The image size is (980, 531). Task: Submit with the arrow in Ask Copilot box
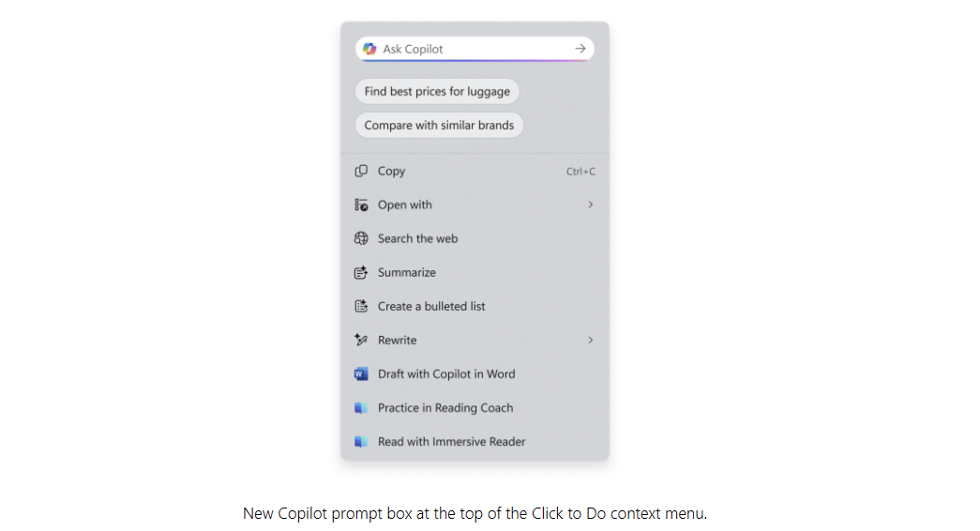[580, 48]
